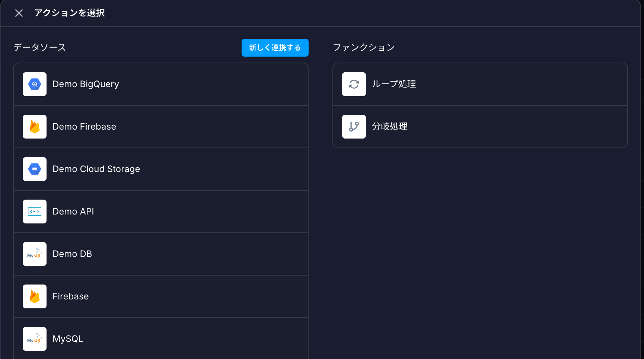Click the MySQL dolphin logo icon
Screen dimensions: 644x359
click(x=35, y=339)
